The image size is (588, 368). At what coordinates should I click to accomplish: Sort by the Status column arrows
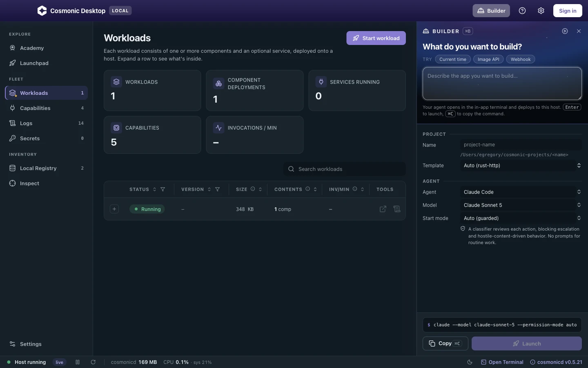coord(154,189)
